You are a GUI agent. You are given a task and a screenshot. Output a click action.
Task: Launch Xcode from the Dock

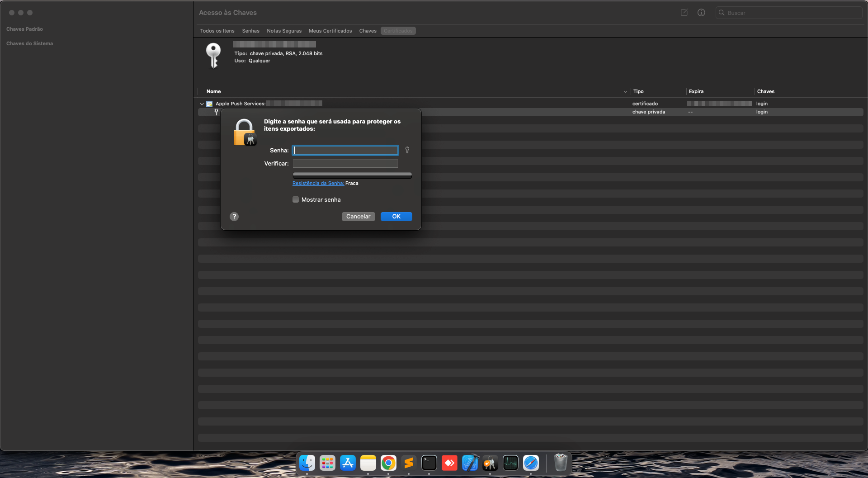point(470,463)
